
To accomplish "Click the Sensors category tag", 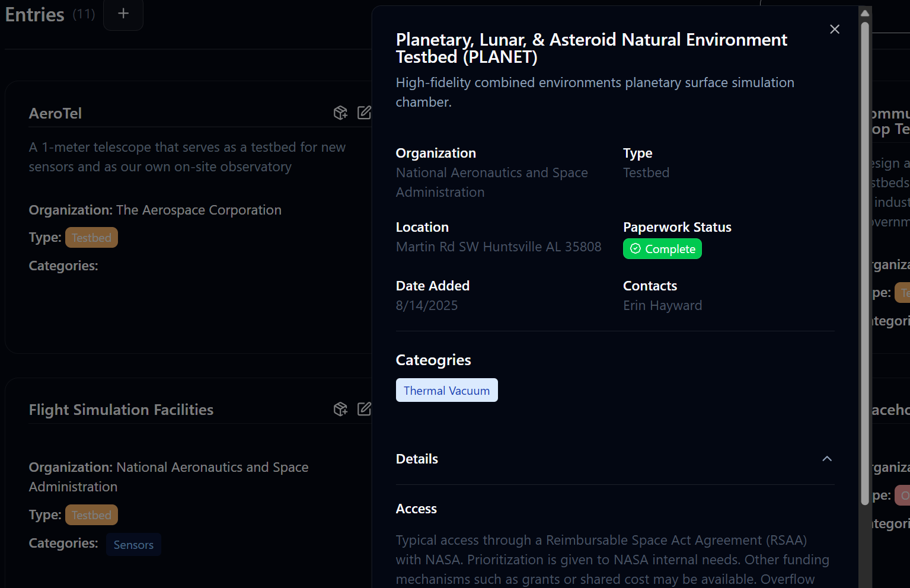I will pos(133,545).
